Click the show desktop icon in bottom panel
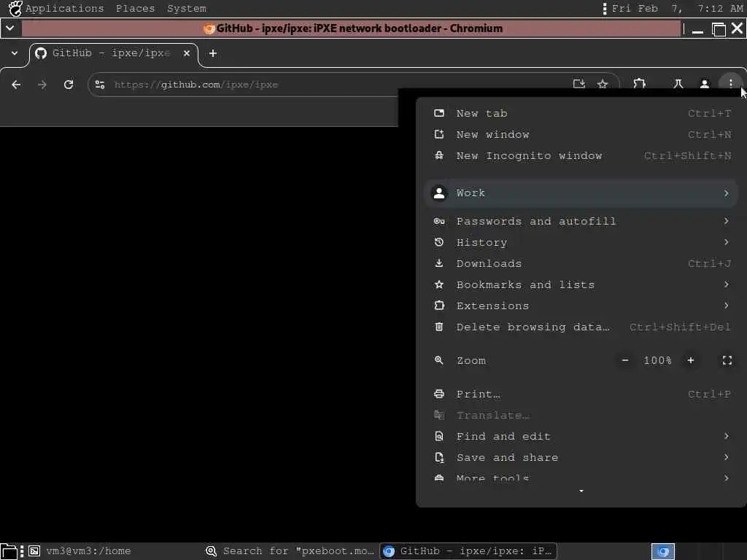This screenshot has height=560, width=747. click(9, 551)
